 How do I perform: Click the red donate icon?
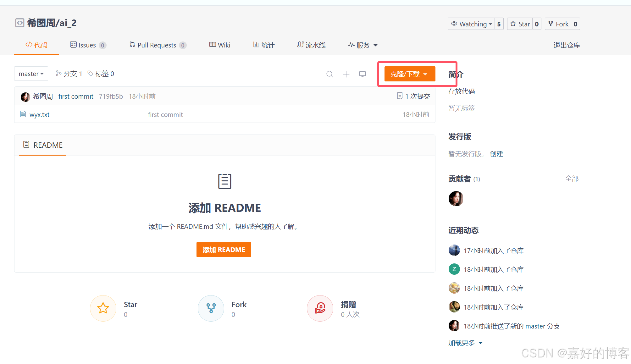(320, 308)
